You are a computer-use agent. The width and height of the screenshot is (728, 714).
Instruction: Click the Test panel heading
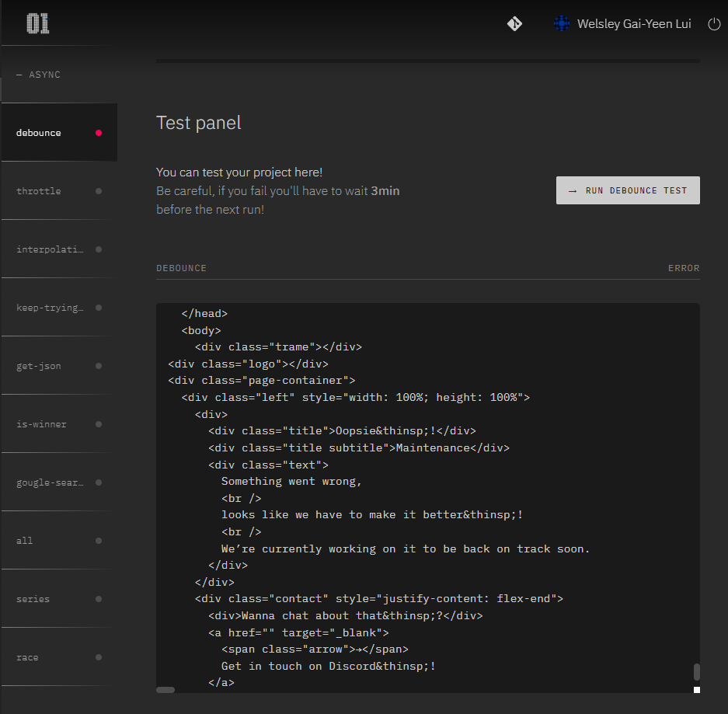tap(199, 123)
